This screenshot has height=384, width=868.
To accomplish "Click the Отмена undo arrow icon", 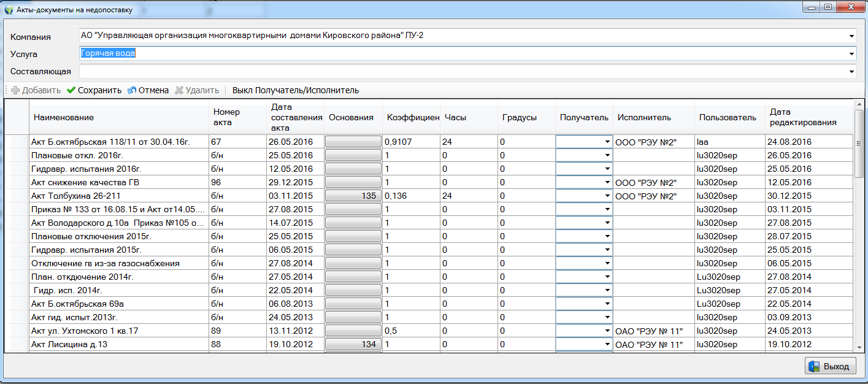I will 132,90.
